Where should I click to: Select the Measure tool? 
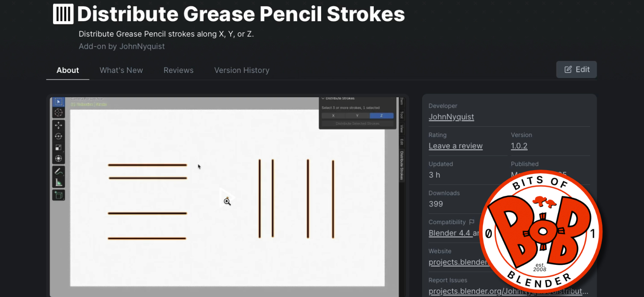click(58, 183)
